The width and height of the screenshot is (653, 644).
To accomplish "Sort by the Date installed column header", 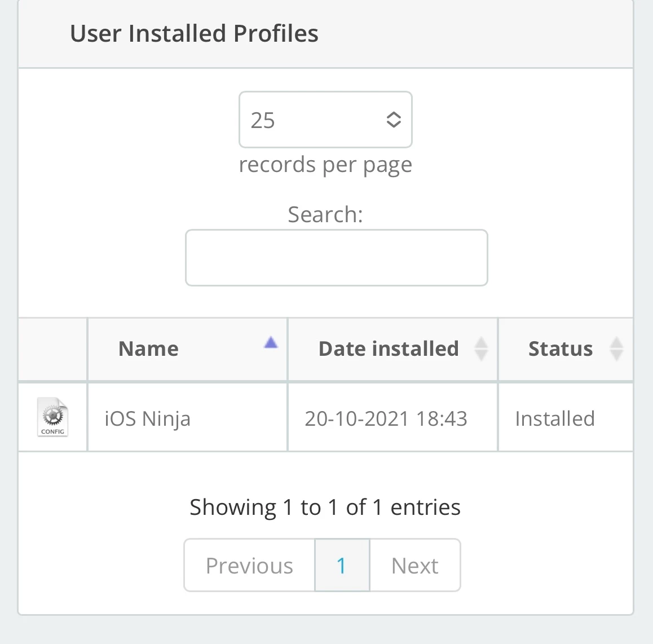I will [x=389, y=349].
